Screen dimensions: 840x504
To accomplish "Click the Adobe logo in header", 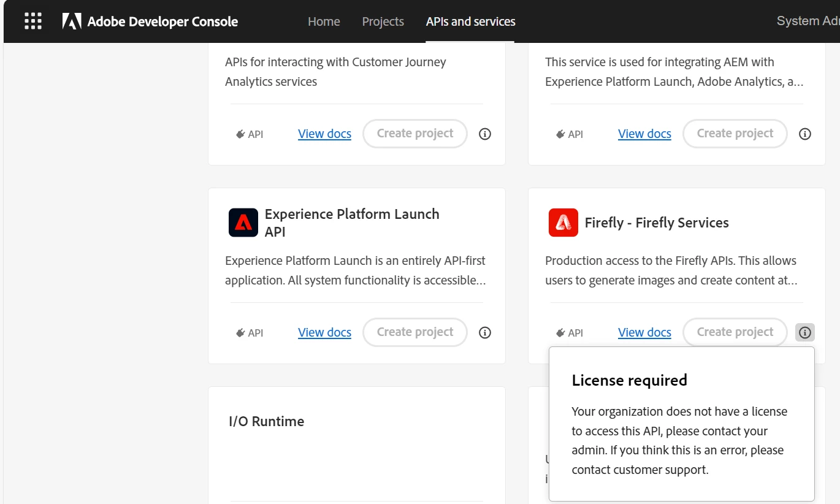I will click(72, 21).
